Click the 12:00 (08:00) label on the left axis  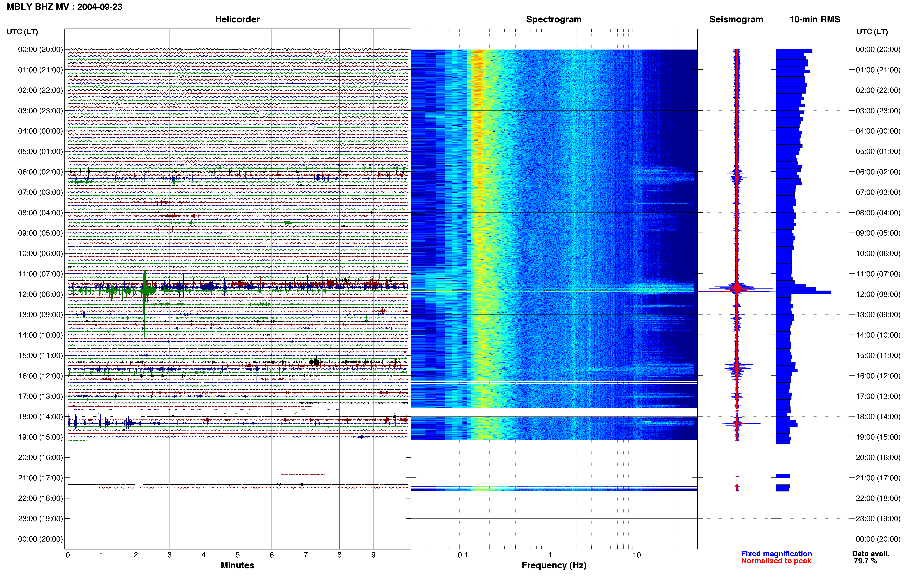pos(41,294)
